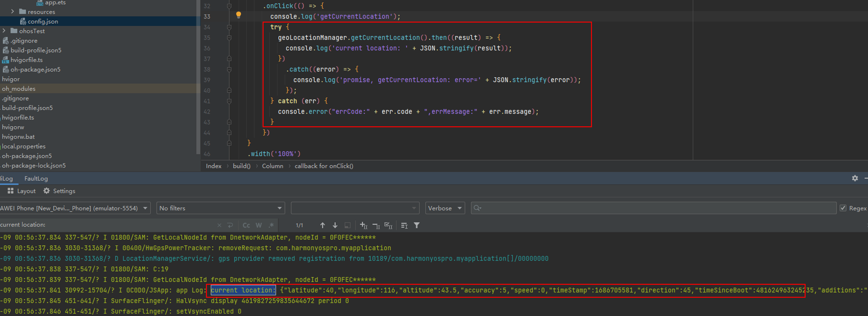Click the lightbulb quick-fix icon on line 33

[238, 15]
